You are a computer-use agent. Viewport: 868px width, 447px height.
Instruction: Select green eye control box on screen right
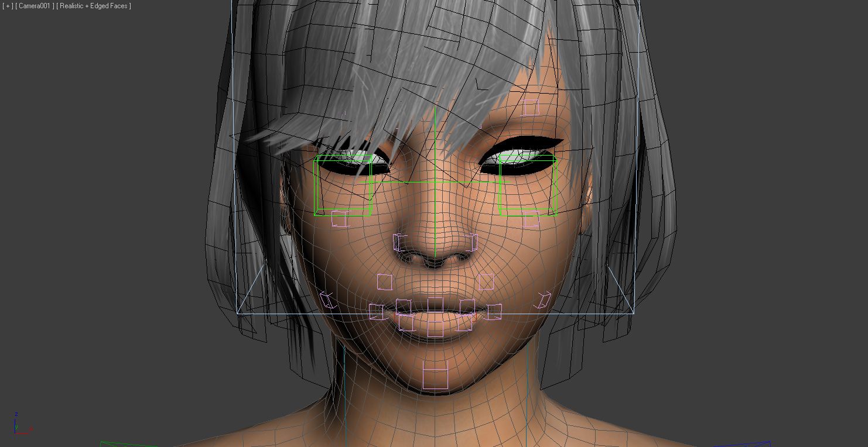527,186
